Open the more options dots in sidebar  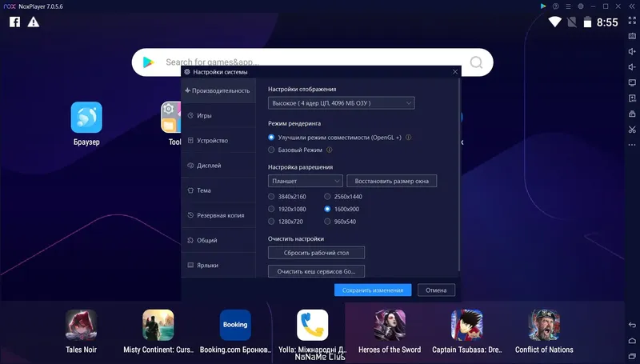click(632, 145)
